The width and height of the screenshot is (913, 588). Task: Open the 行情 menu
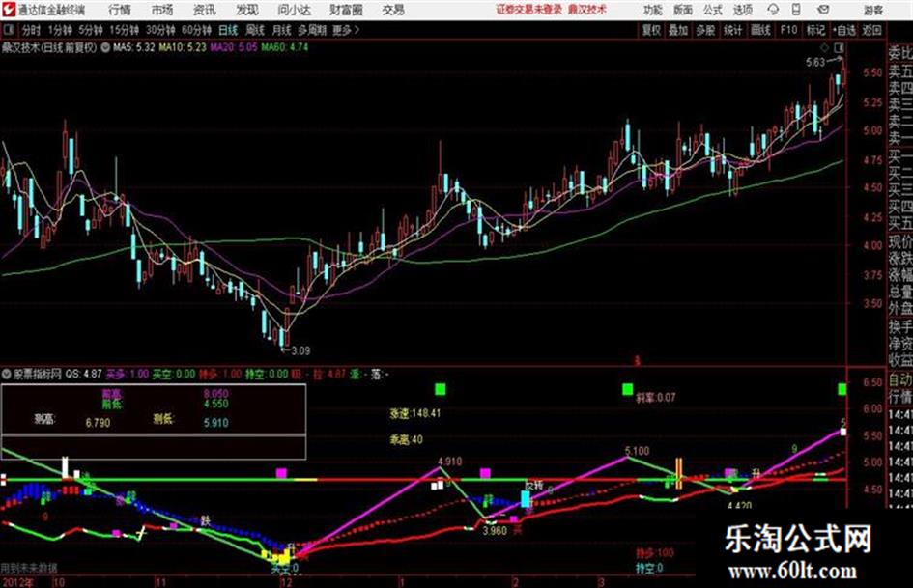pyautogui.click(x=120, y=10)
